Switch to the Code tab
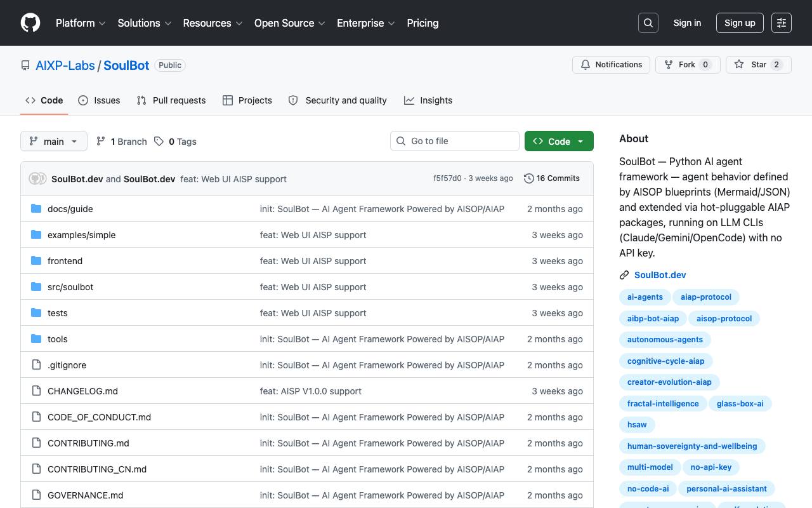Image resolution: width=812 pixels, height=508 pixels. pyautogui.click(x=44, y=100)
